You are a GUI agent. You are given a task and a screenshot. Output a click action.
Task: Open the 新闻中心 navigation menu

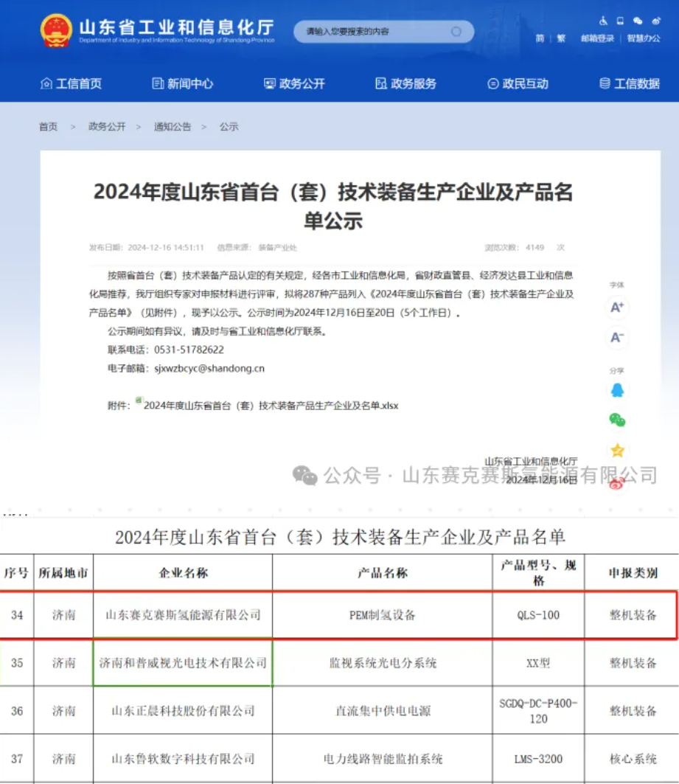(183, 84)
